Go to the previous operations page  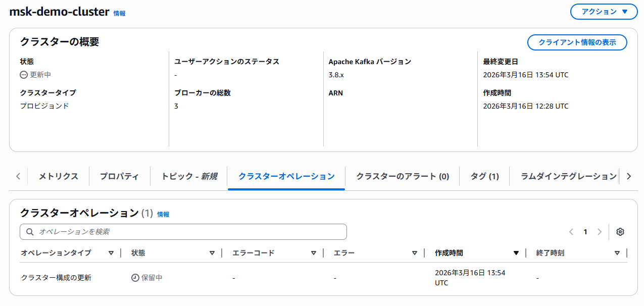[x=571, y=232]
